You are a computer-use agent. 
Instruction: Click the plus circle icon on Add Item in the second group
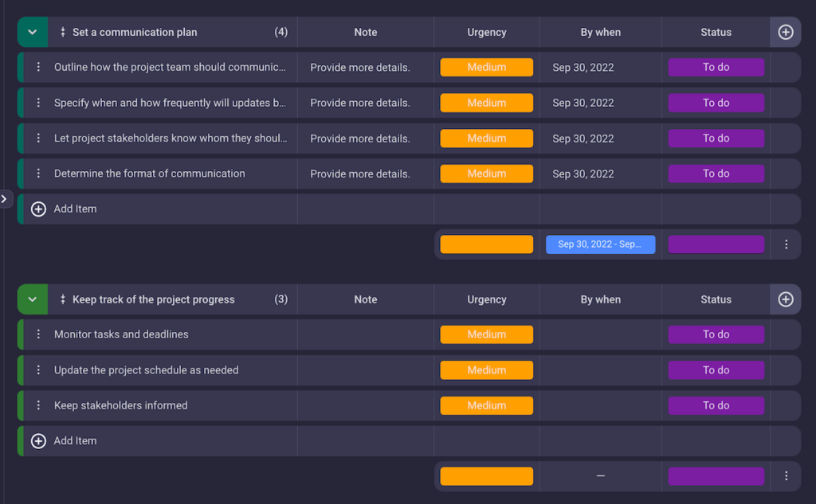(37, 440)
